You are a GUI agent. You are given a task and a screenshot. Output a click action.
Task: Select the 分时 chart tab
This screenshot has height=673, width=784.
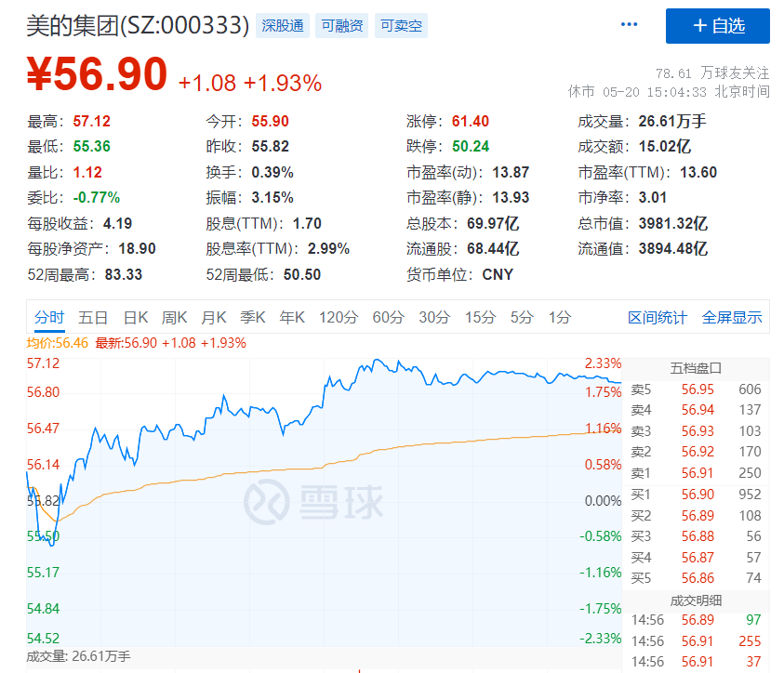49,317
